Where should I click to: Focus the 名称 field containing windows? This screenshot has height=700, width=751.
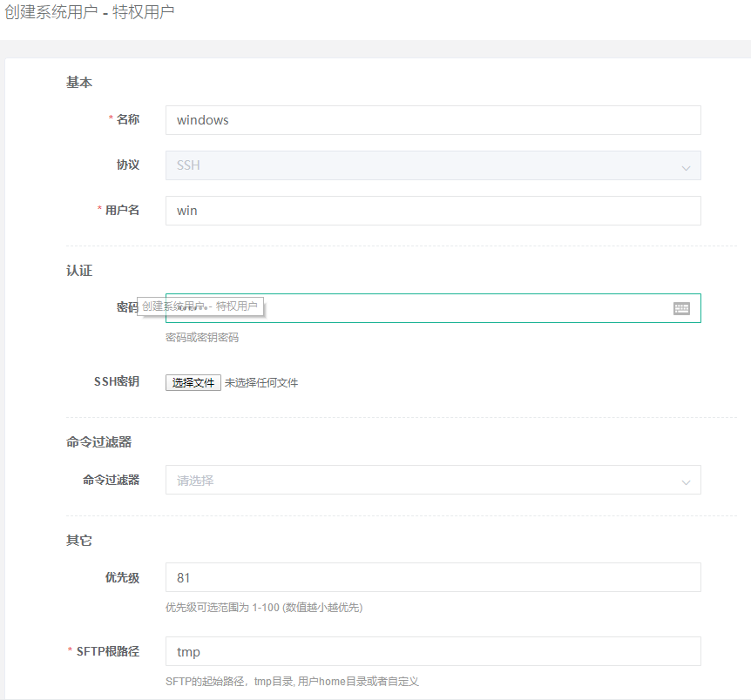433,120
